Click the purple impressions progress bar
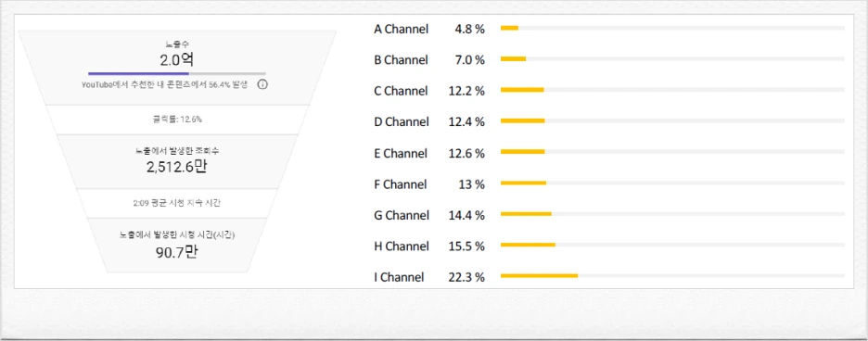This screenshot has height=341, width=868. [138, 73]
